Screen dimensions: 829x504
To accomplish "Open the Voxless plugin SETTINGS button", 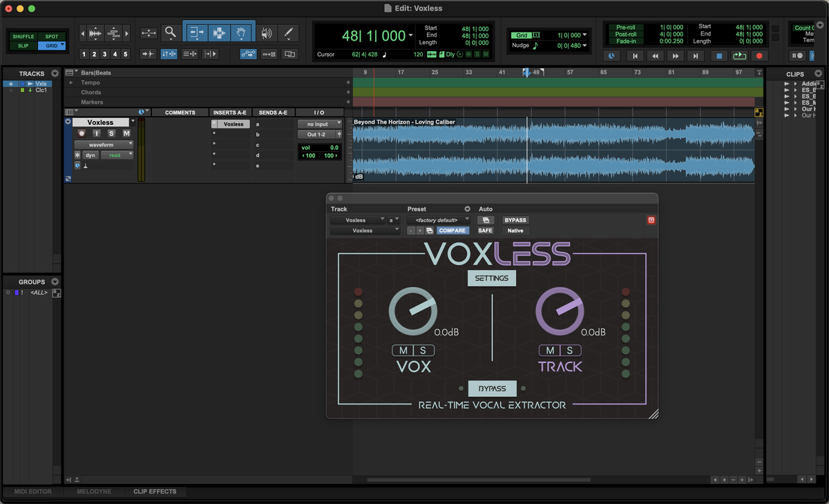I will point(491,278).
